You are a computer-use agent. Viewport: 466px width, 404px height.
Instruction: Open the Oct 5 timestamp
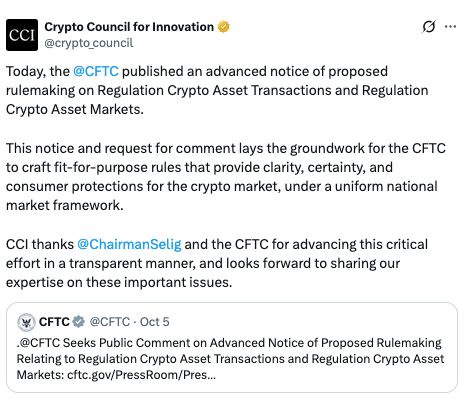155,322
